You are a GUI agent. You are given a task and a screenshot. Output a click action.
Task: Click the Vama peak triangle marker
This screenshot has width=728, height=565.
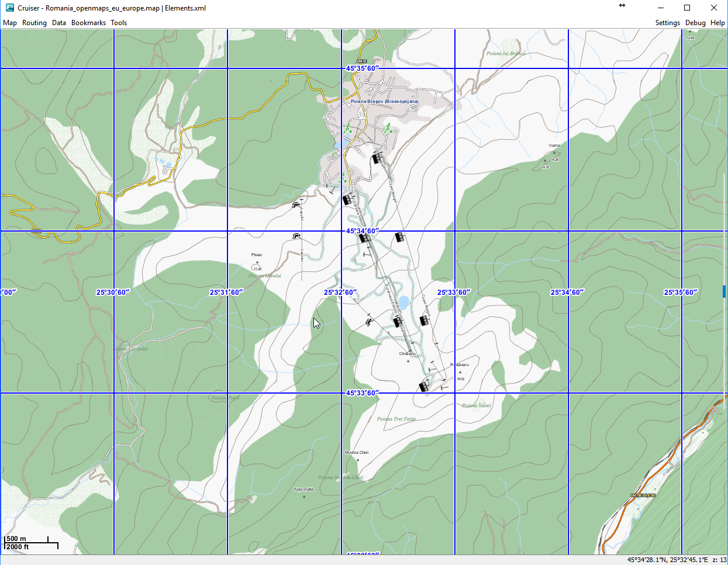554,153
